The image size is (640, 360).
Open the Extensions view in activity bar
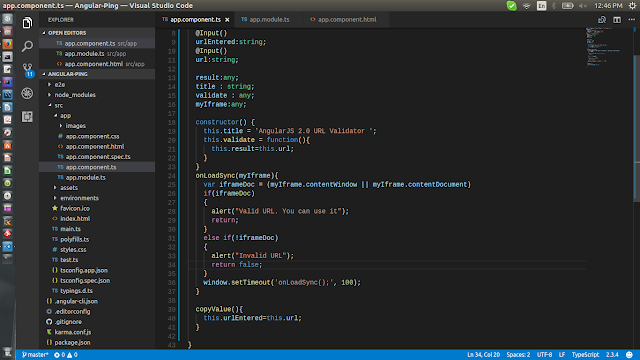click(27, 117)
